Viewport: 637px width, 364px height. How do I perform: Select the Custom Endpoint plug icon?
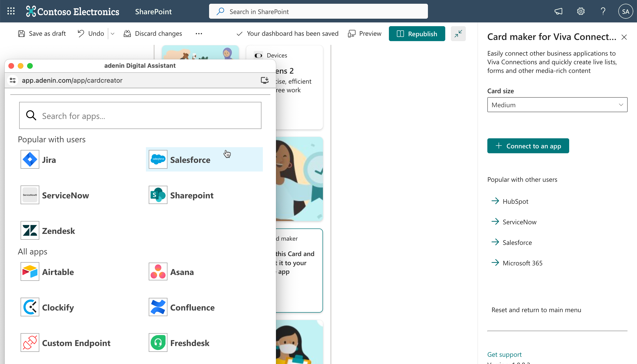pyautogui.click(x=30, y=343)
